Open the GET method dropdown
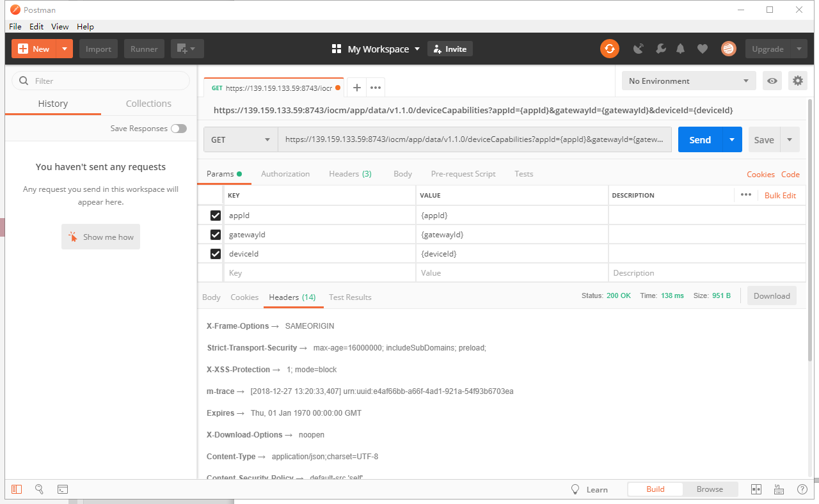 (241, 139)
